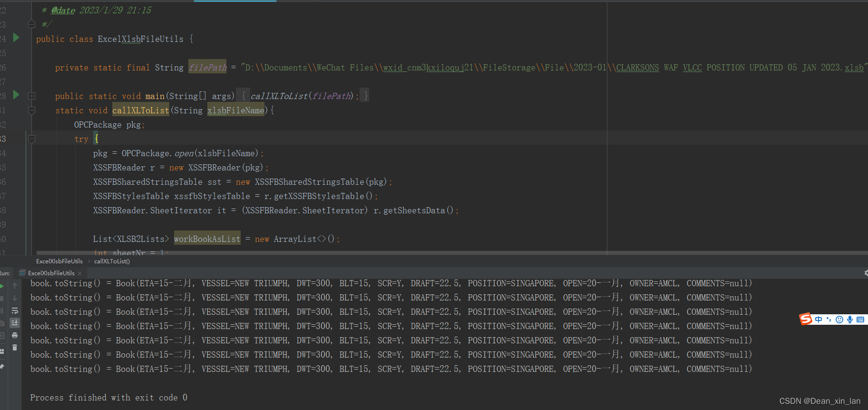Collapse the callXLToList method fold marker
This screenshot has height=410, width=868.
point(31,110)
